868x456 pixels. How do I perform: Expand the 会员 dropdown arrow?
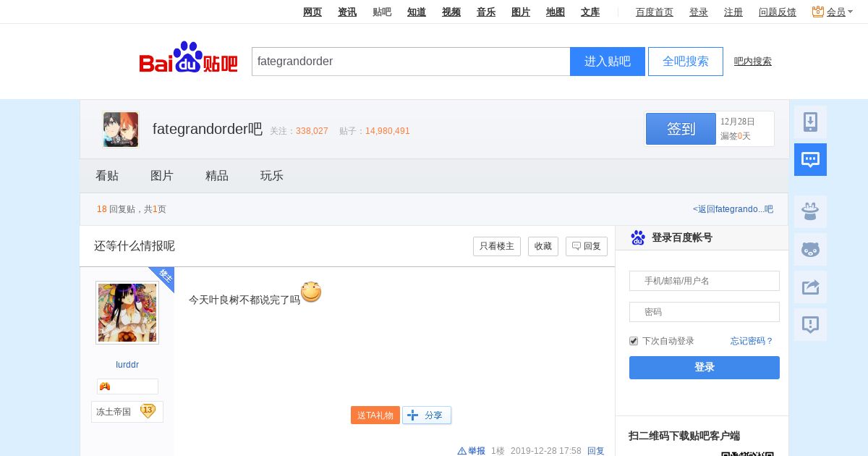tap(851, 13)
